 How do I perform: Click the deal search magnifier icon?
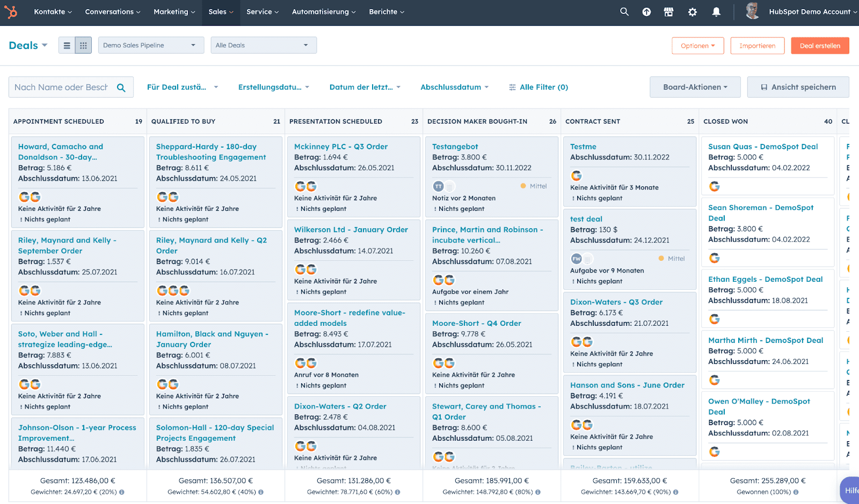pos(121,87)
